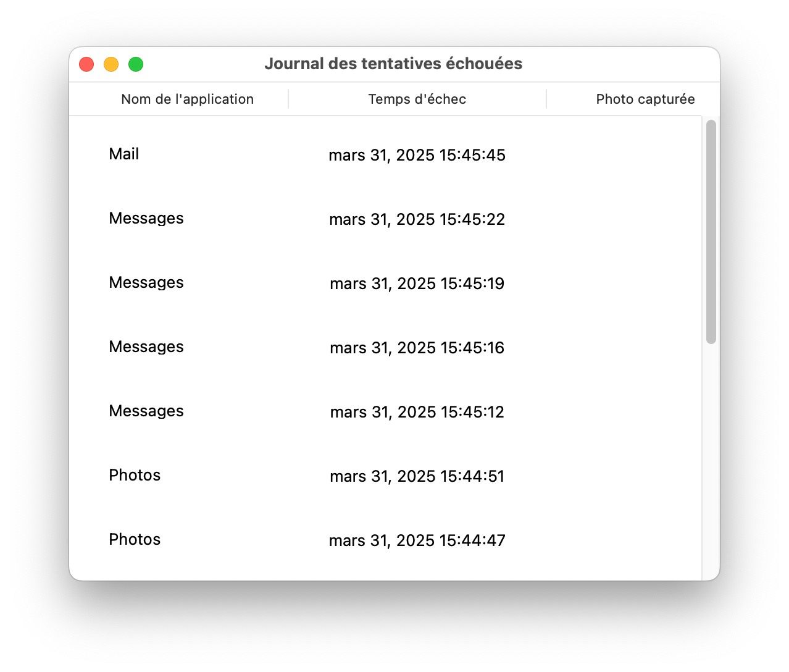Click the timestamp mars 31, 2025 15:45:22
The width and height of the screenshot is (789, 672).
[x=417, y=219]
